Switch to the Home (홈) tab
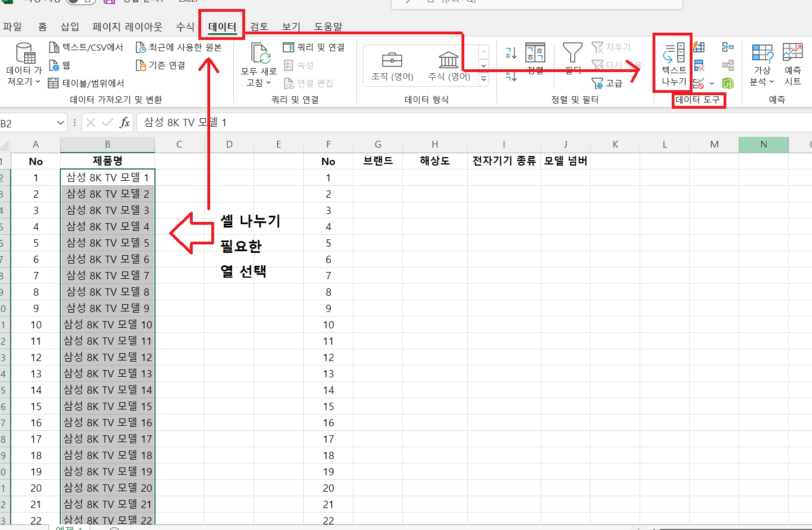Screen dimensions: 812x530 [x=42, y=26]
